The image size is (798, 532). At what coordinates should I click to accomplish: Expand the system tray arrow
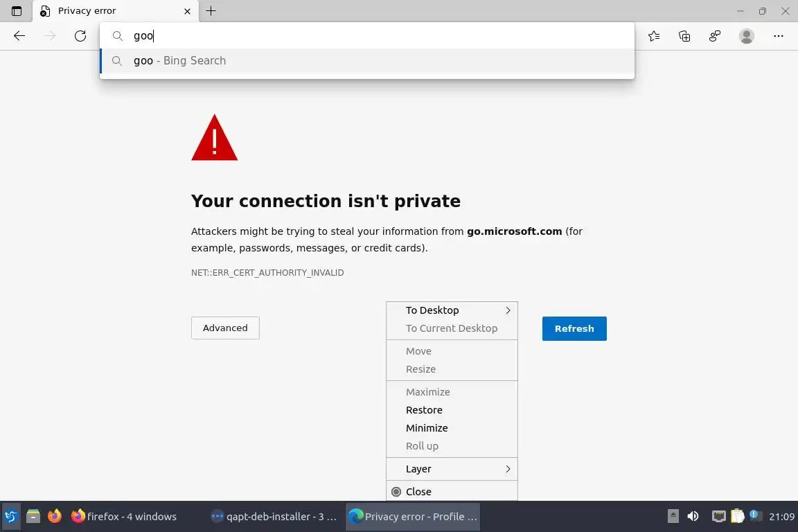673,516
